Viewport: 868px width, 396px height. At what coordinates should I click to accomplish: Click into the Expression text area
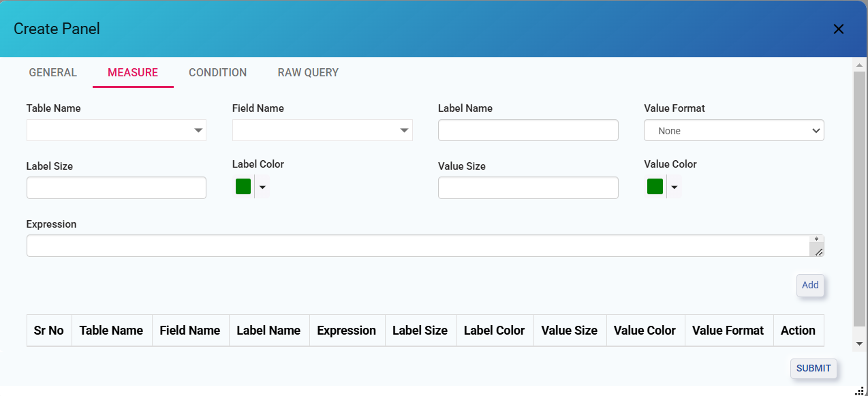tap(418, 246)
